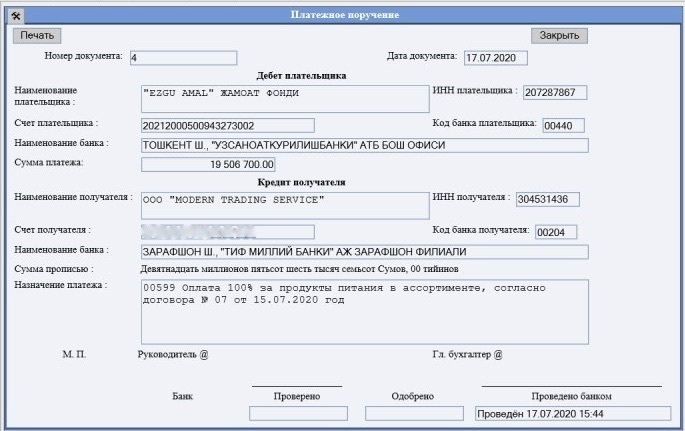Image resolution: width=685 pixels, height=431 pixels.
Task: Click the Номер документа: label
Action: (x=83, y=56)
